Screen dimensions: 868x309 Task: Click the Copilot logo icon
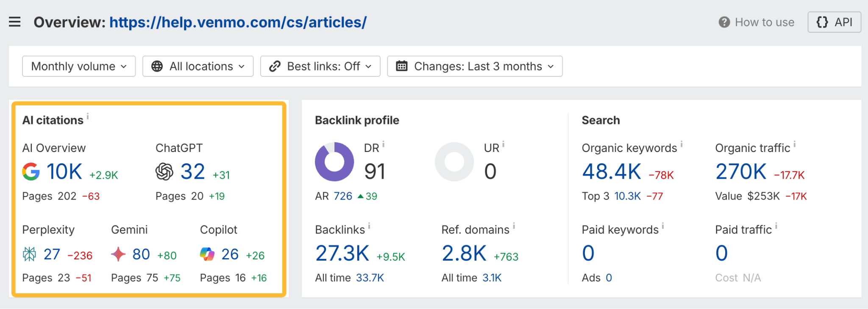(x=207, y=254)
